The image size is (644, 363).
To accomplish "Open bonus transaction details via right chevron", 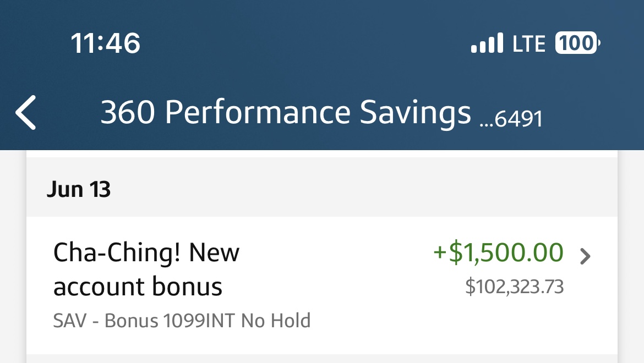I will tap(586, 256).
